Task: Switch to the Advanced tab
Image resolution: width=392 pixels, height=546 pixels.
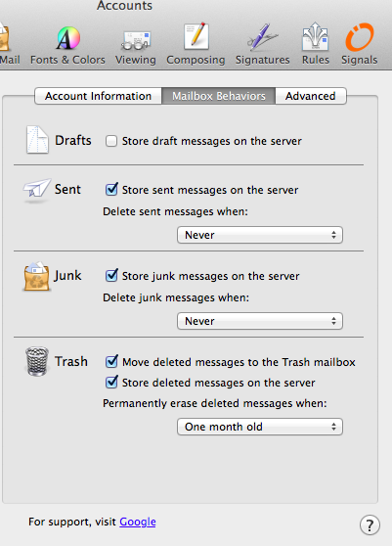Action: (x=311, y=96)
